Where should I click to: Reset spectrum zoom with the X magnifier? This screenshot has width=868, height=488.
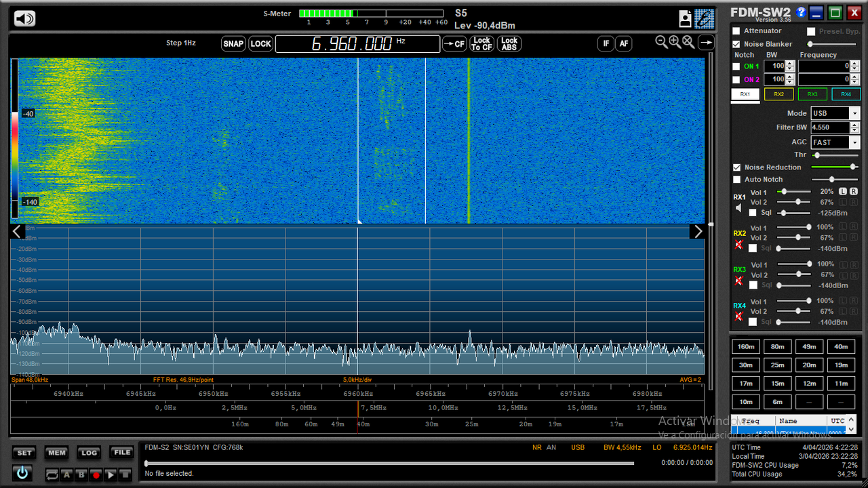[688, 42]
